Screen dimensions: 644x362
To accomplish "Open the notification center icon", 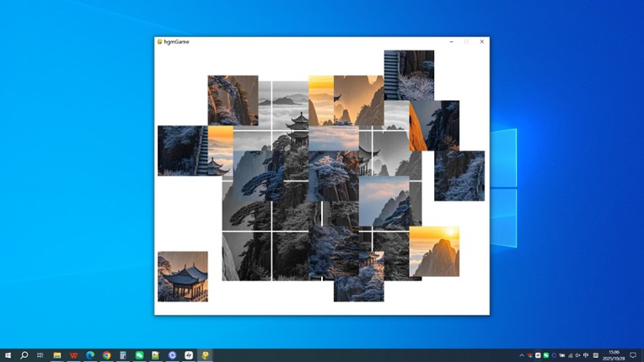I will pyautogui.click(x=633, y=355).
